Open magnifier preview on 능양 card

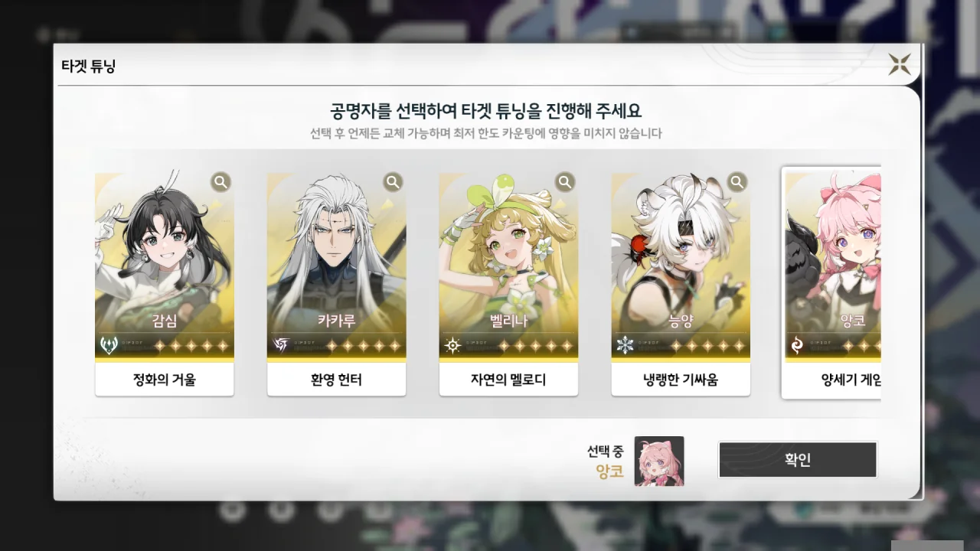click(x=737, y=182)
